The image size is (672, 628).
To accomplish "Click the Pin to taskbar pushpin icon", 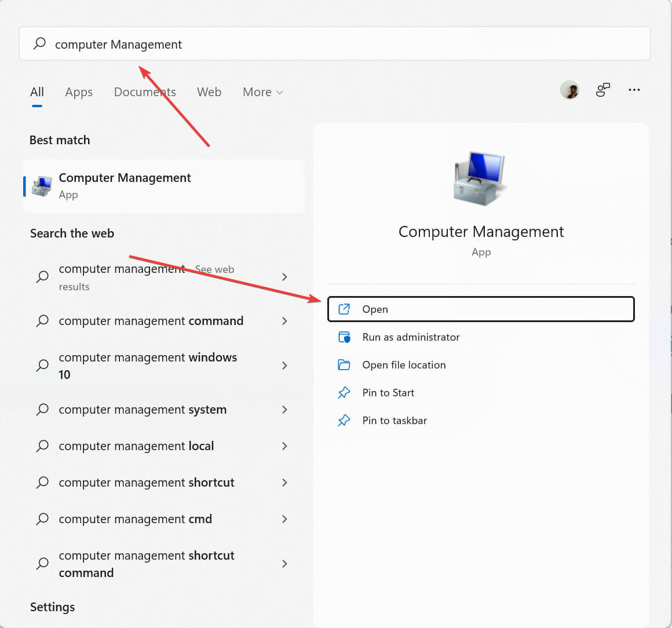I will pyautogui.click(x=344, y=421).
